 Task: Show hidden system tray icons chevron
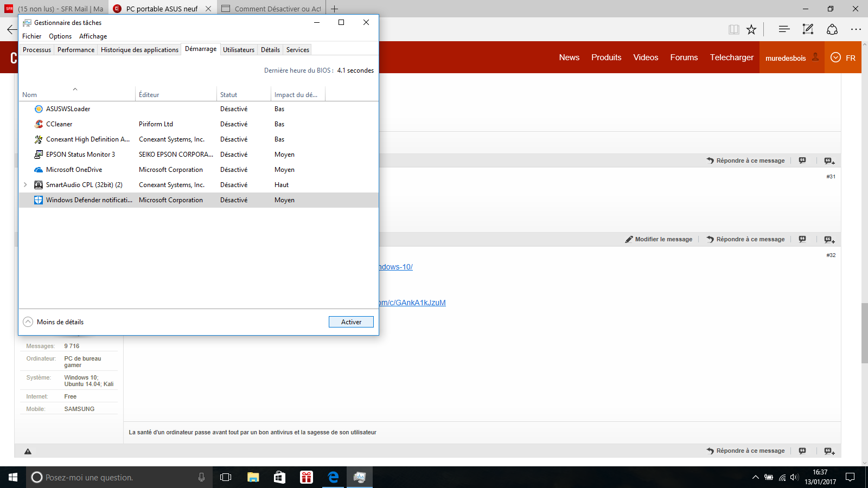point(755,477)
